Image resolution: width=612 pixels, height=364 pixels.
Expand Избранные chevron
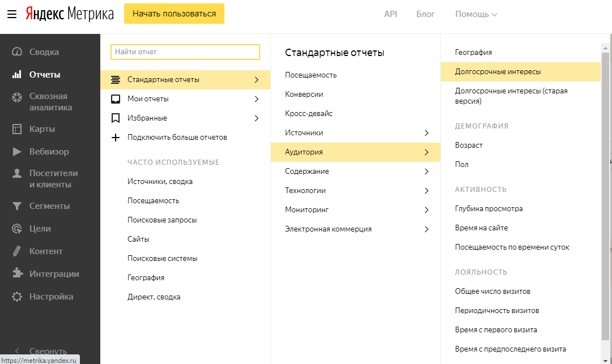click(257, 118)
